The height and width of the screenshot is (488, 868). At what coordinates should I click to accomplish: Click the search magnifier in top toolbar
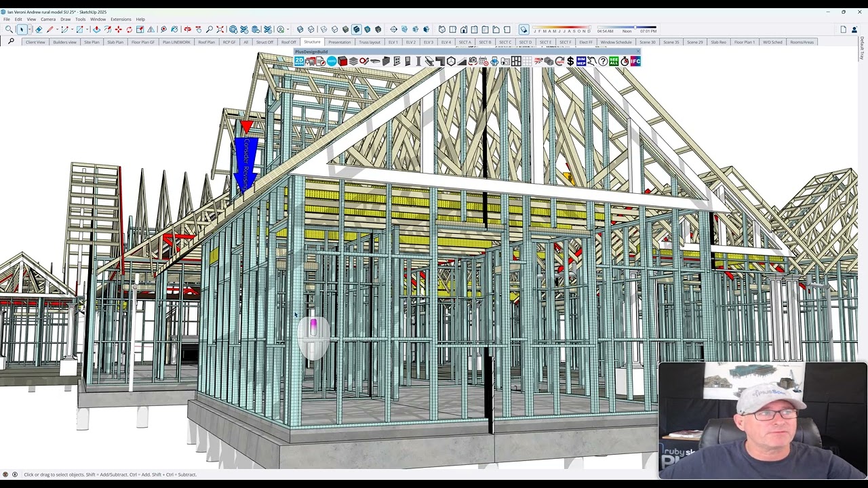(x=9, y=29)
